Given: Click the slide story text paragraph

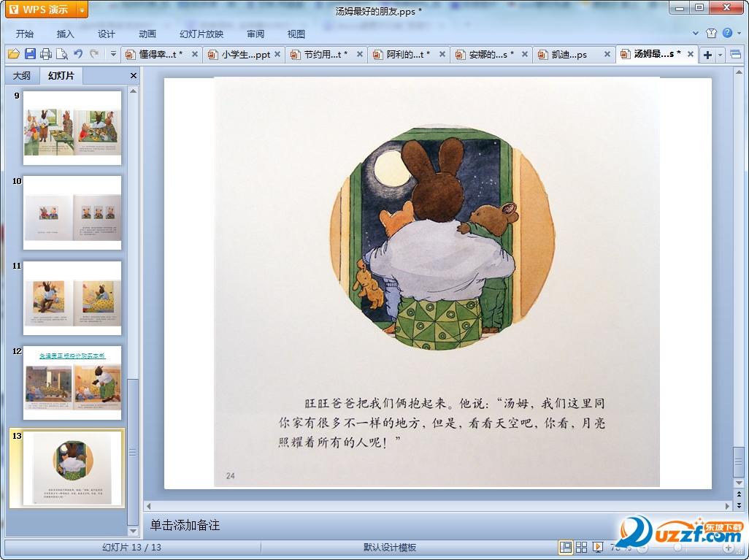Looking at the screenshot, I should pyautogui.click(x=442, y=423).
